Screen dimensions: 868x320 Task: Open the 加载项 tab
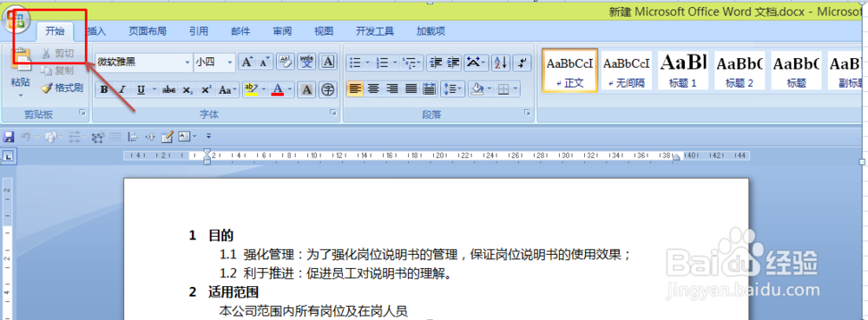coord(431,31)
